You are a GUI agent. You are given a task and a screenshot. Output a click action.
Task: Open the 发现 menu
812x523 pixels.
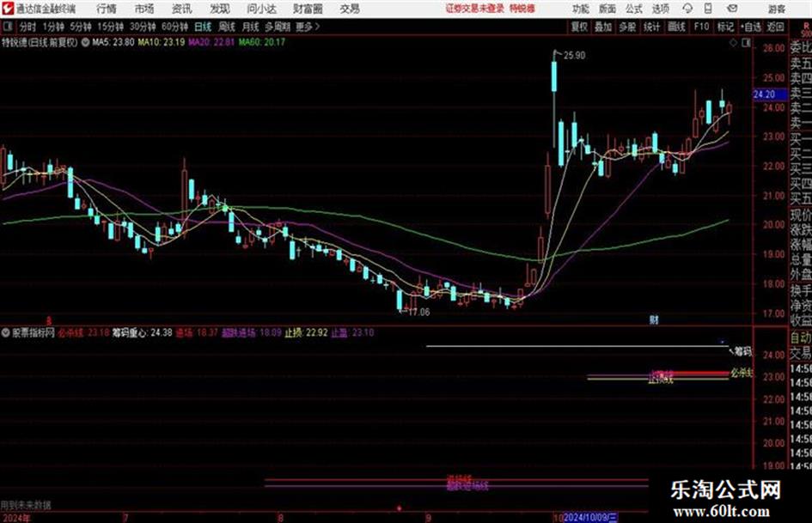[220, 9]
